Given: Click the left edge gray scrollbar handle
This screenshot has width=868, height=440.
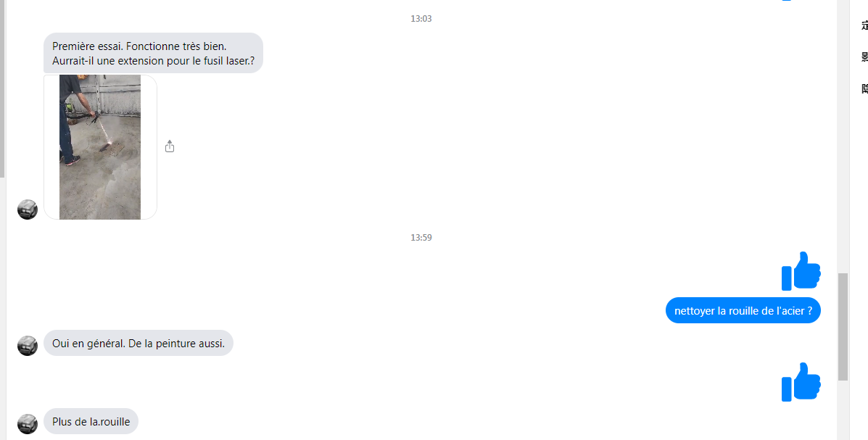Looking at the screenshot, I should 2,88.
